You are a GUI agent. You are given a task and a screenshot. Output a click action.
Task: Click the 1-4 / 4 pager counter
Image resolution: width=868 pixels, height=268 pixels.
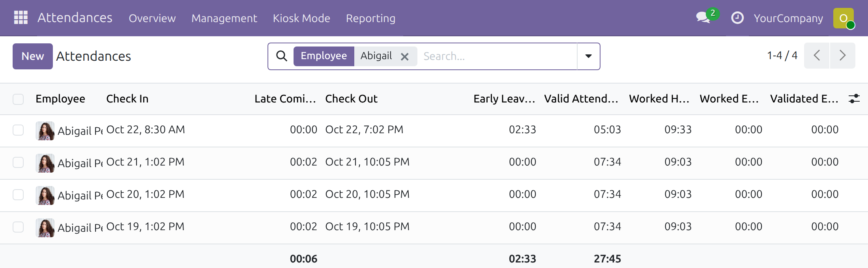coord(782,56)
